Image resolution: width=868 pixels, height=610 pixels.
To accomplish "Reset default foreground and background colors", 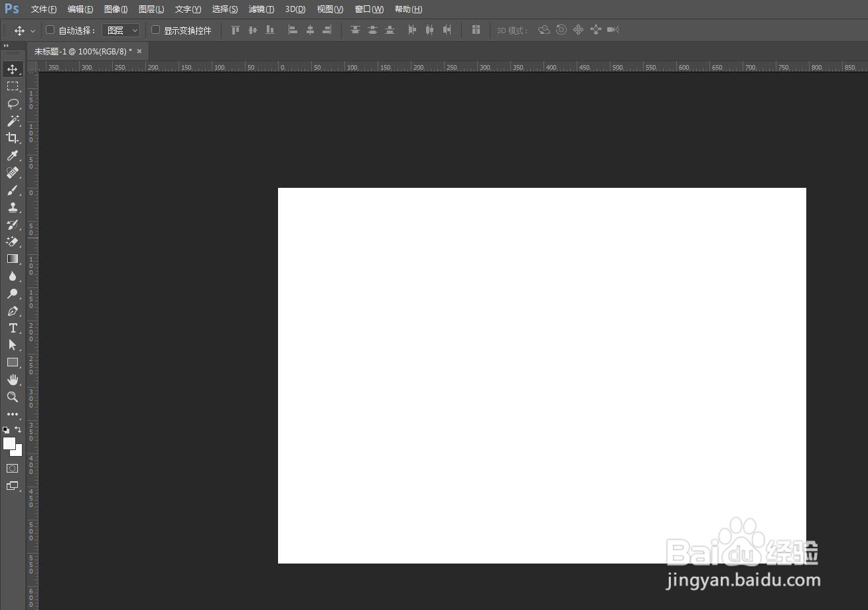I will pyautogui.click(x=6, y=430).
